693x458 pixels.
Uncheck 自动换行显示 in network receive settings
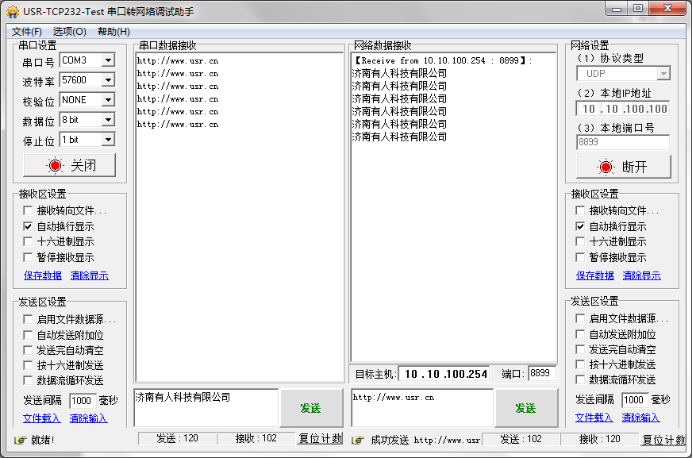580,227
